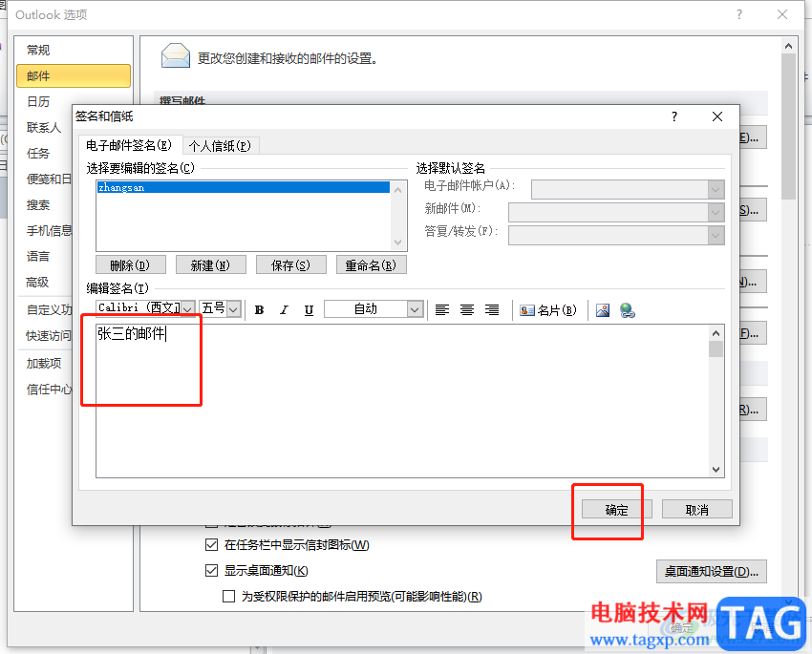Select 加载项 in Outlook options sidebar

[44, 364]
